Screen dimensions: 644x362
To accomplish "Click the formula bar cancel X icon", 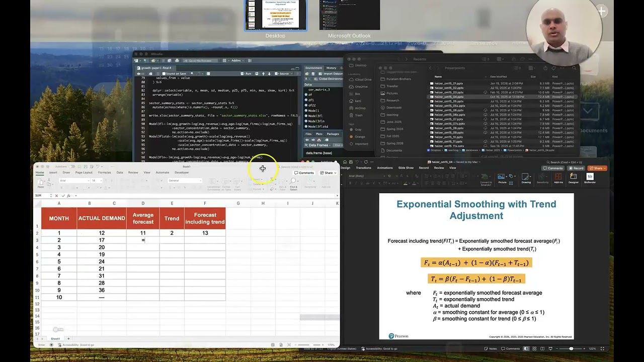I will coord(56,196).
